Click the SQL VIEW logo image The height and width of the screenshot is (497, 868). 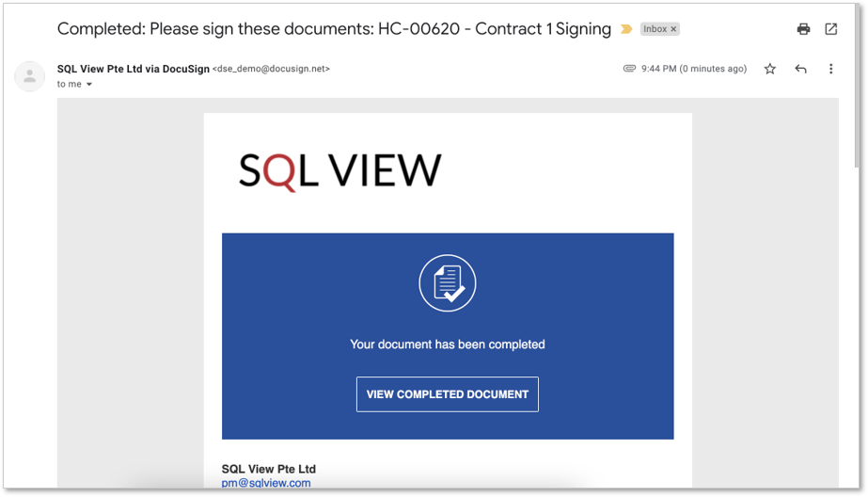(339, 170)
